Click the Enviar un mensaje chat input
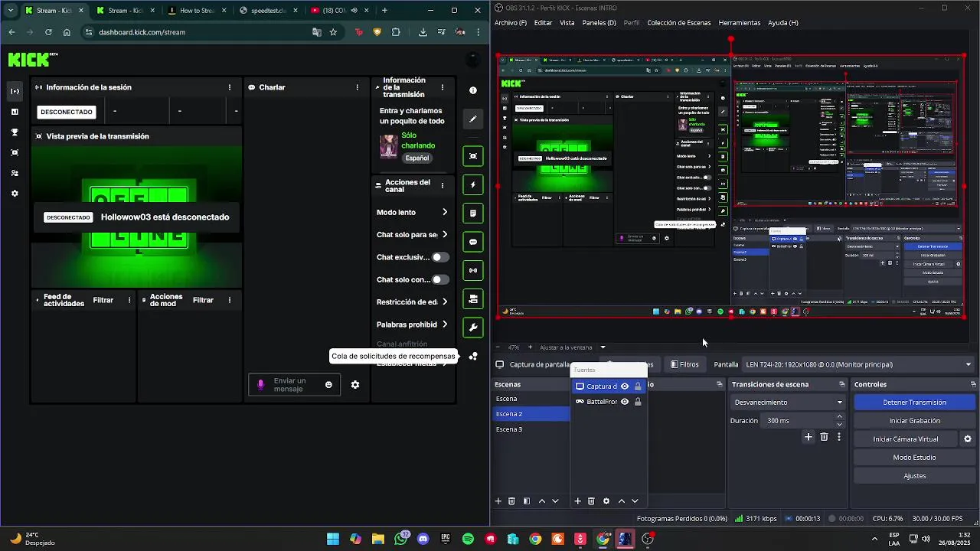 pos(294,385)
